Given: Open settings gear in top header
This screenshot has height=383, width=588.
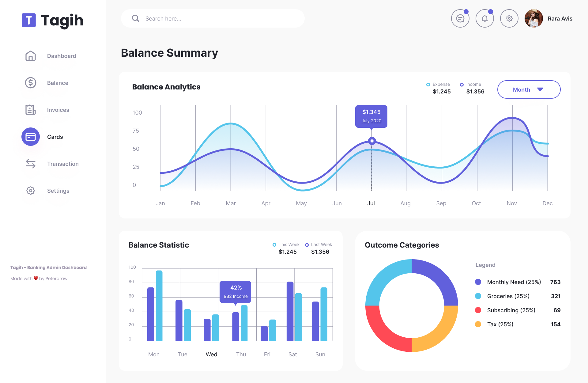Looking at the screenshot, I should (509, 19).
